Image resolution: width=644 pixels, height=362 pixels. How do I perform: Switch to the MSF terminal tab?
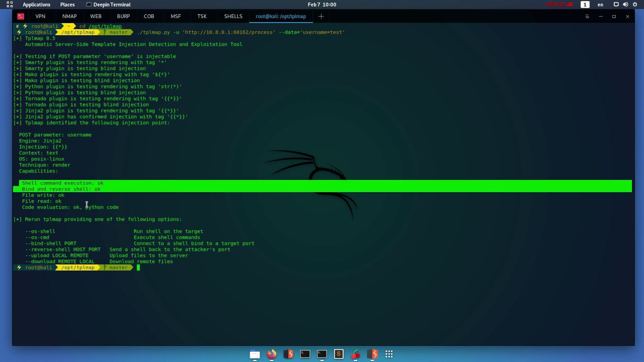pyautogui.click(x=176, y=16)
